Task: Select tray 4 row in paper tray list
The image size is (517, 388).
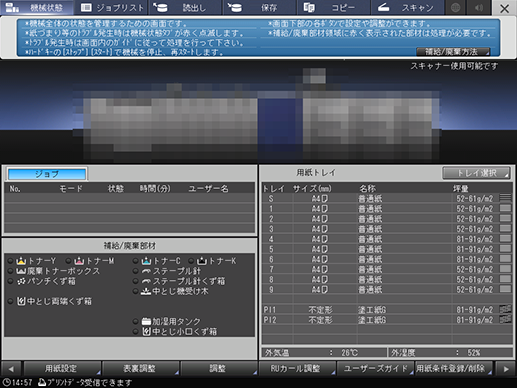Action: tap(387, 239)
